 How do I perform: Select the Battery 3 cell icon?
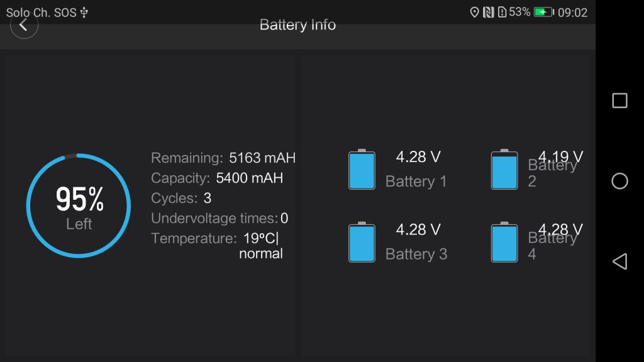click(x=362, y=242)
